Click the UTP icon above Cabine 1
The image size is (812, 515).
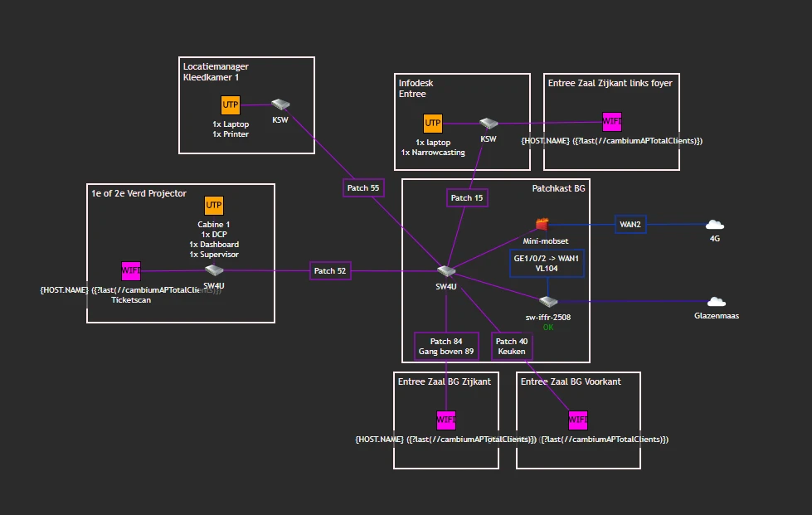pyautogui.click(x=214, y=205)
